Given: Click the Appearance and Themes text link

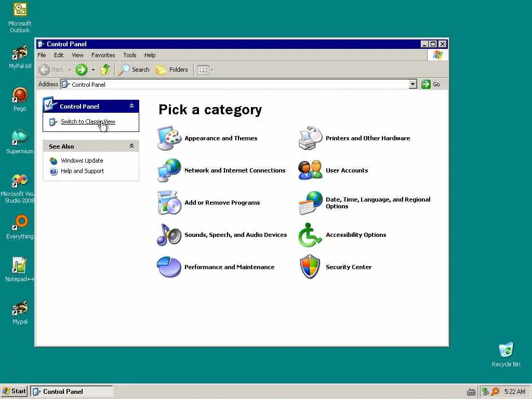Looking at the screenshot, I should [x=221, y=138].
